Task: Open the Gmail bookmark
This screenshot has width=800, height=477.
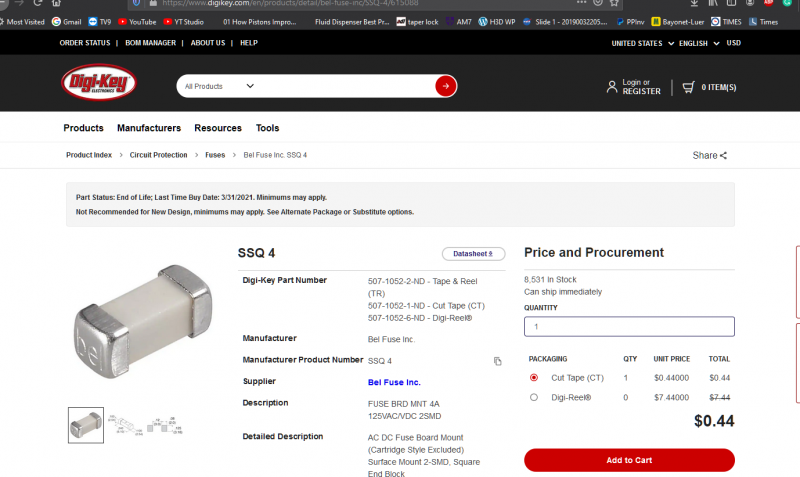Action: 66,21
